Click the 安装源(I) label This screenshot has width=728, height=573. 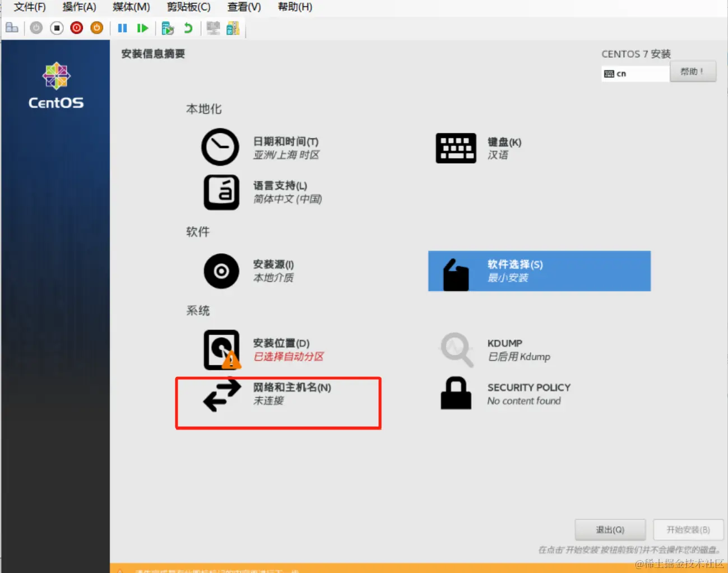click(x=273, y=264)
